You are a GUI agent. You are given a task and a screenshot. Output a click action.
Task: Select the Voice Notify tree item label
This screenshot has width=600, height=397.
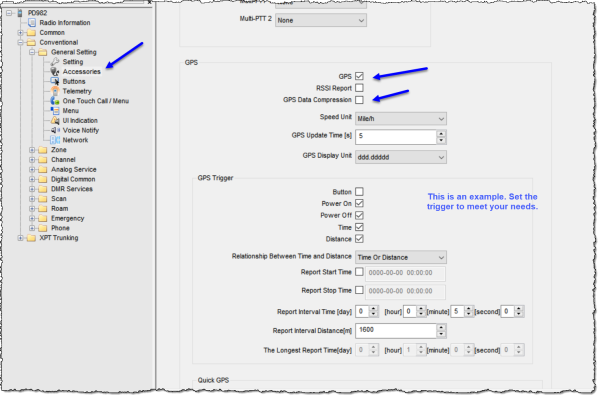click(x=81, y=130)
